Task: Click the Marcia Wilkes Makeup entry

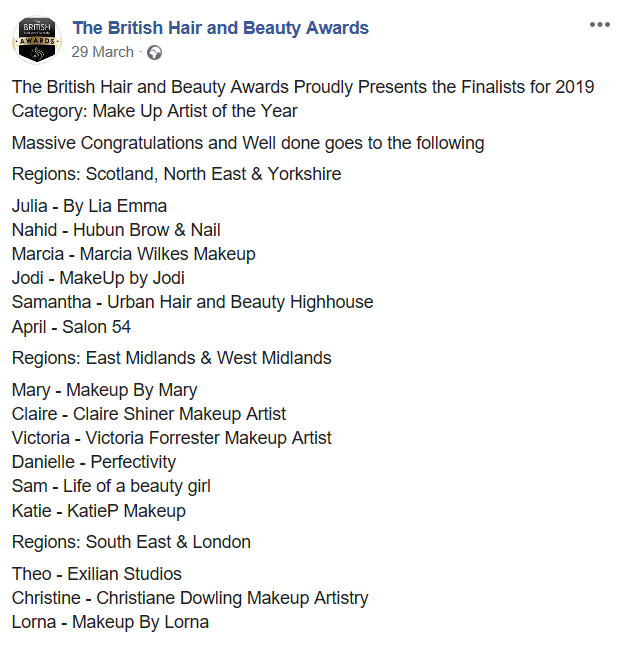Action: (x=133, y=254)
